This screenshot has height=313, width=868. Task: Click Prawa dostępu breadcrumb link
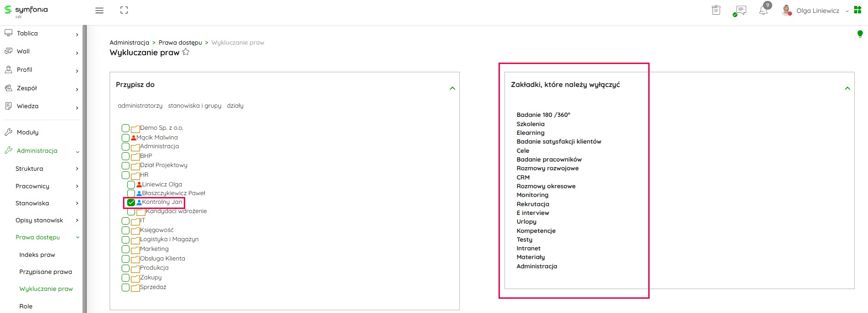(180, 42)
